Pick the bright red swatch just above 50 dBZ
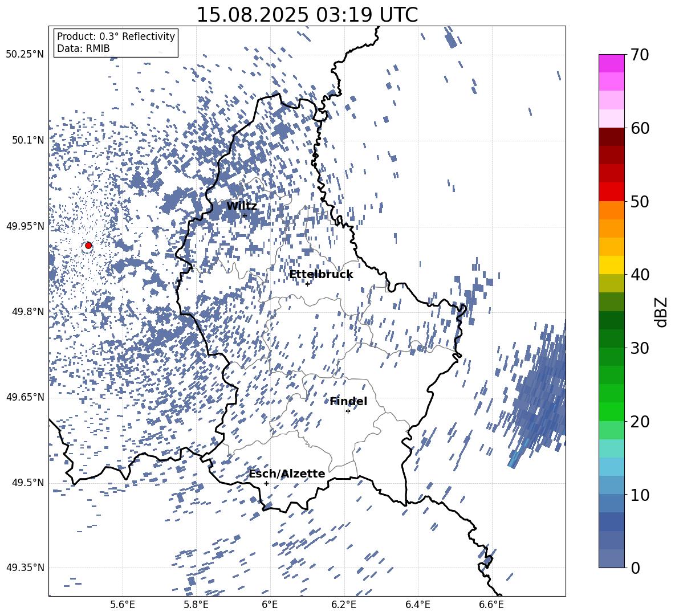The width and height of the screenshot is (675, 616). (x=611, y=192)
